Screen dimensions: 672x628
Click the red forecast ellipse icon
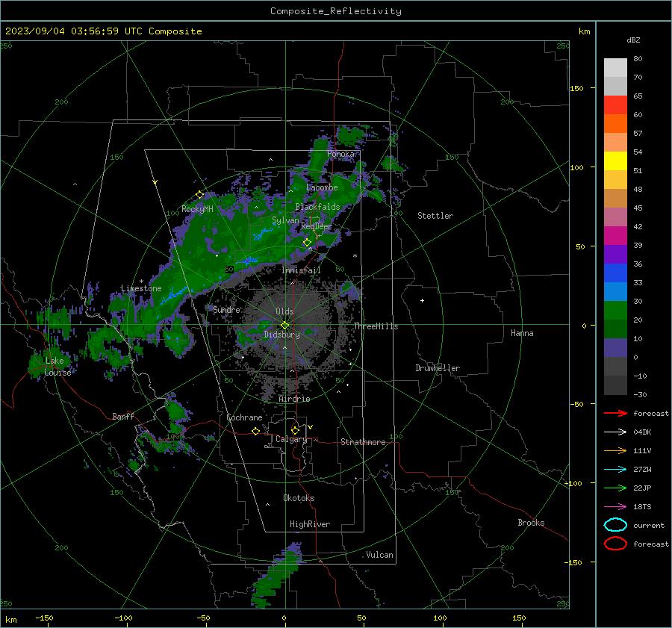[615, 544]
